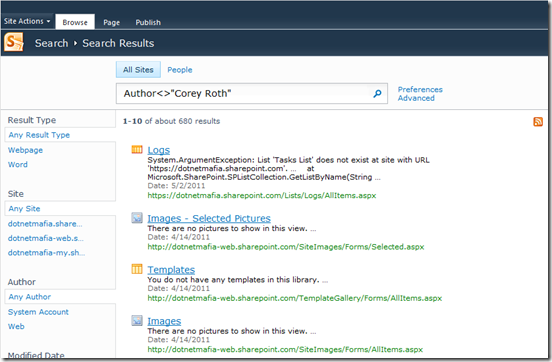Click the Search Results breadcrumb title
This screenshot has width=552, height=362.
point(118,43)
